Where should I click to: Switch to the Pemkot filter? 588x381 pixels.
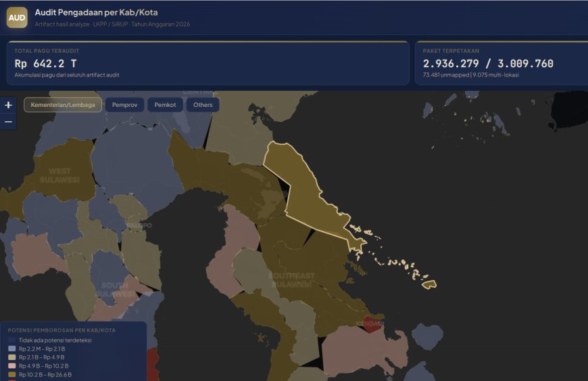[x=165, y=105]
